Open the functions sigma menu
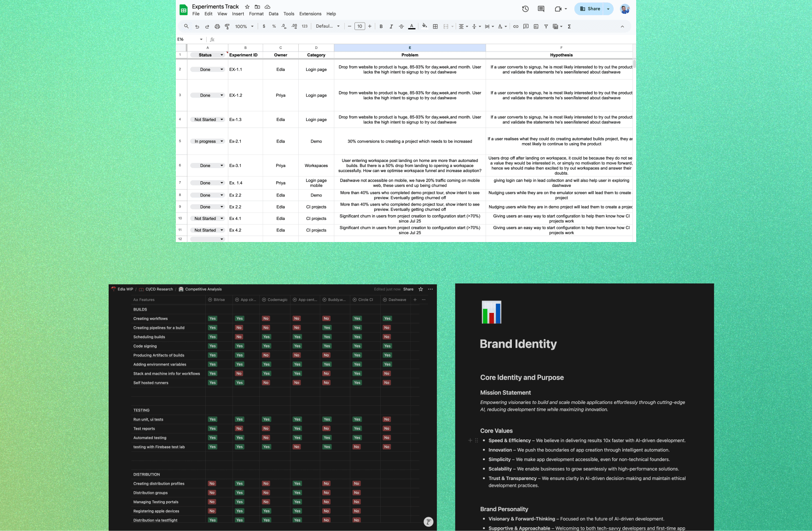 (569, 26)
